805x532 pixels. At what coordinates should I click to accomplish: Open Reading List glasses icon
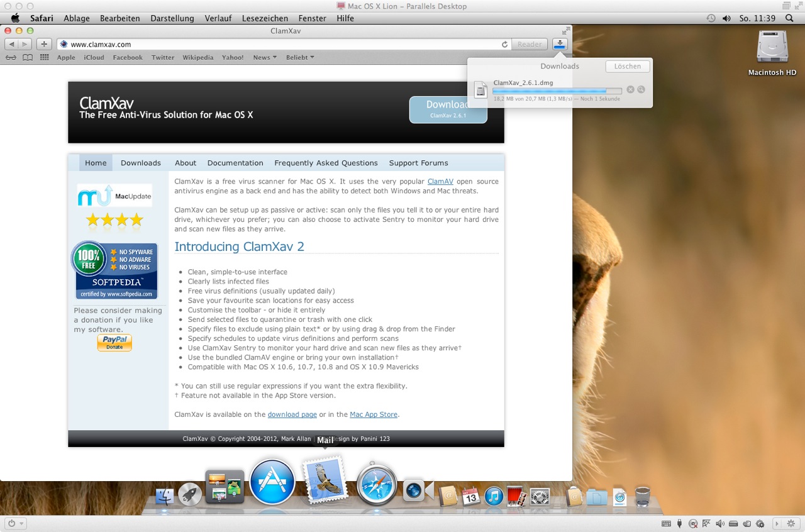(11, 57)
